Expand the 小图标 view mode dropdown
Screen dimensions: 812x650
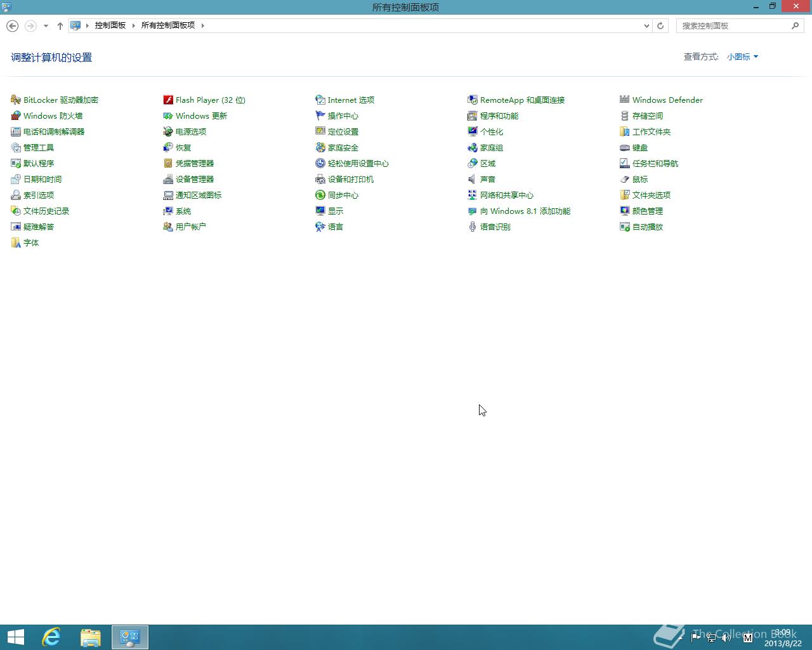742,56
